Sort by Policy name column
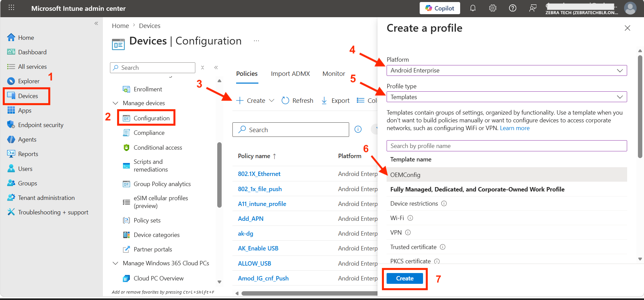The height and width of the screenshot is (300, 644). coord(257,156)
